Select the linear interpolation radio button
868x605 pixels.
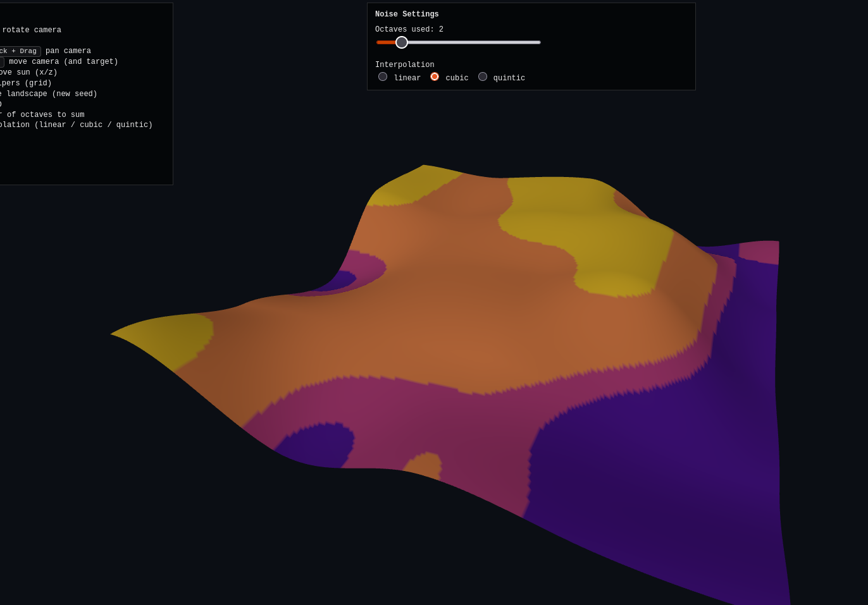pyautogui.click(x=383, y=76)
